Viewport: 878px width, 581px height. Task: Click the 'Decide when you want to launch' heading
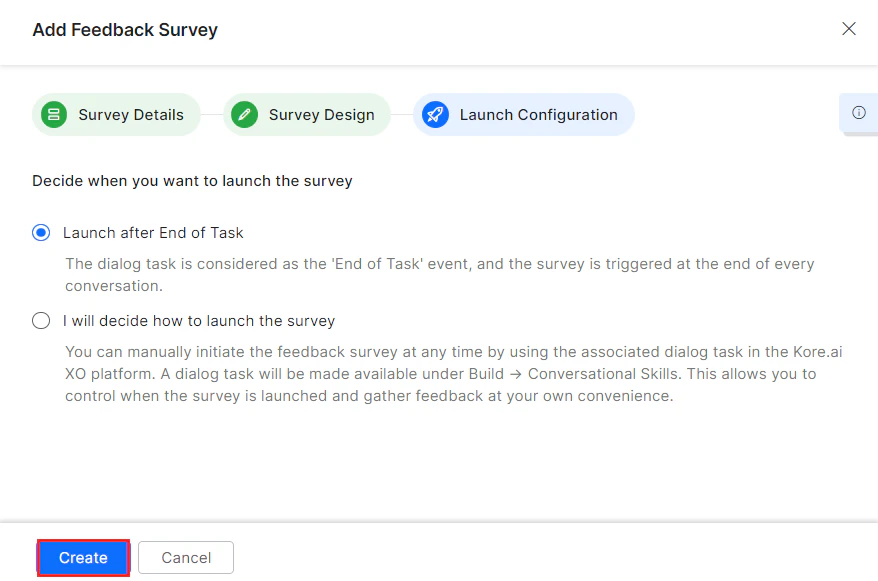192,181
